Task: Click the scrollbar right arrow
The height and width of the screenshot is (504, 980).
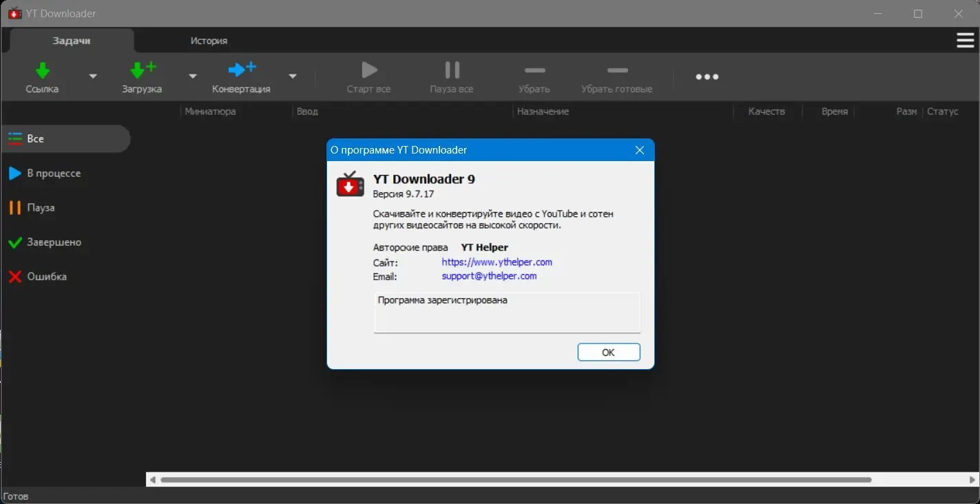Action: 972,479
